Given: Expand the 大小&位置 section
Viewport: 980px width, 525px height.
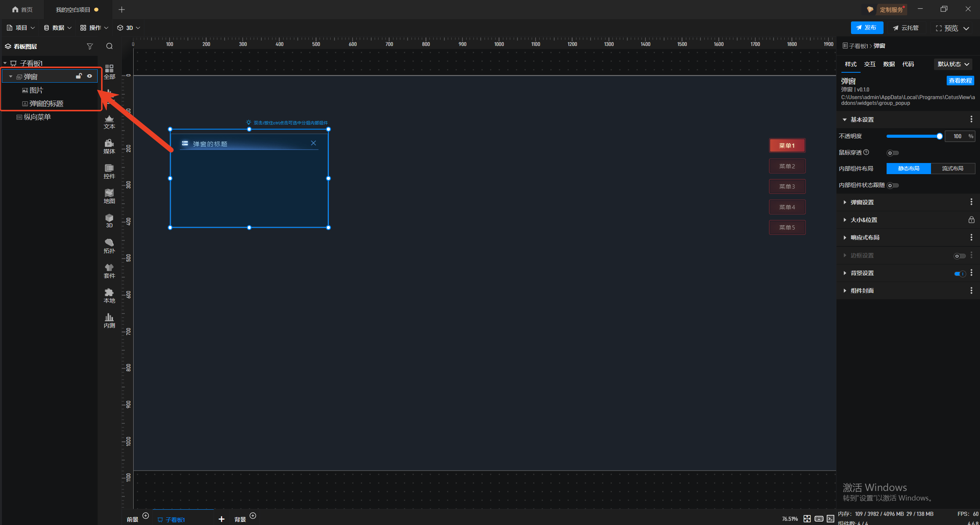Looking at the screenshot, I should pos(864,220).
